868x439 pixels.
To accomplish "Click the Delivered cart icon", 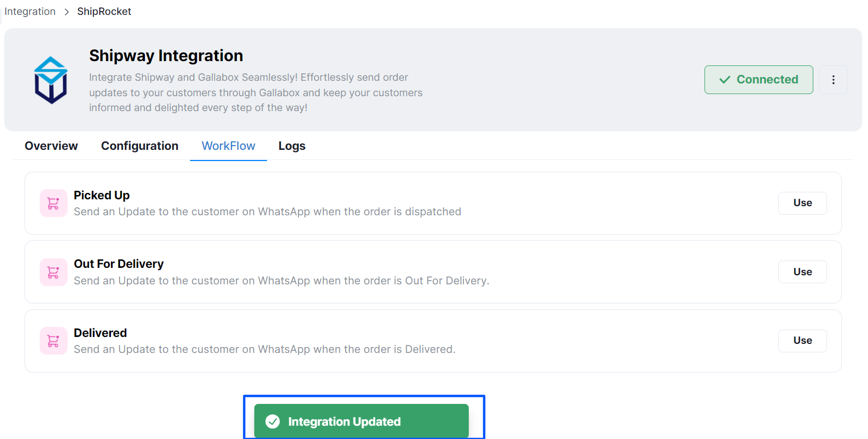I will click(x=54, y=341).
